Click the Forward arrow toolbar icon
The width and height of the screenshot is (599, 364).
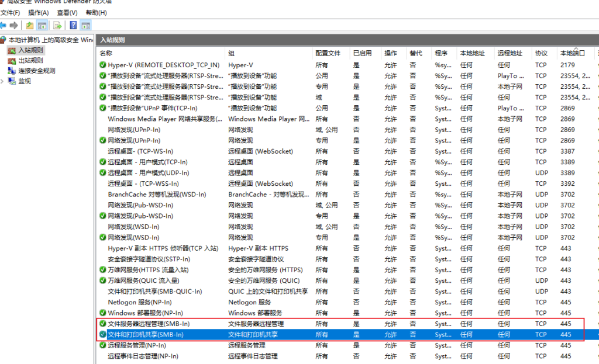pos(14,25)
